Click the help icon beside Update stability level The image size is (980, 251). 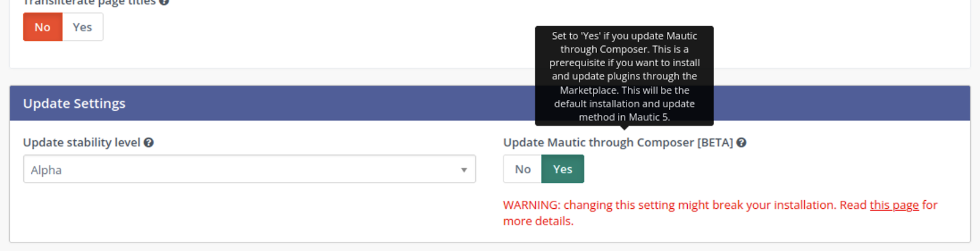[x=149, y=143]
